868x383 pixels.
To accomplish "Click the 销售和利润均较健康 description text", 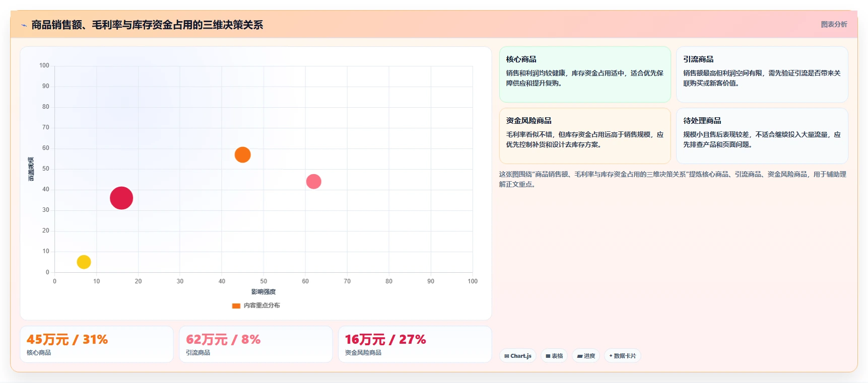I will [585, 78].
